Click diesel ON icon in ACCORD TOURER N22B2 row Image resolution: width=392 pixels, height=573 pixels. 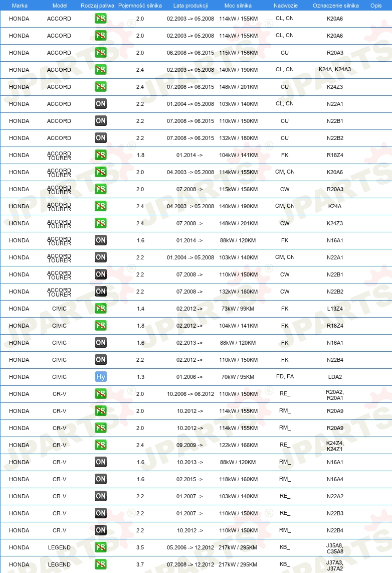click(x=101, y=291)
